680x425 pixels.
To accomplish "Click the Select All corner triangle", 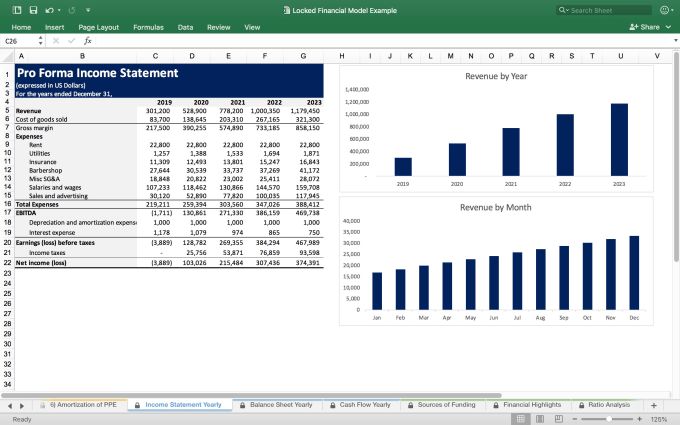I will pyautogui.click(x=8, y=56).
